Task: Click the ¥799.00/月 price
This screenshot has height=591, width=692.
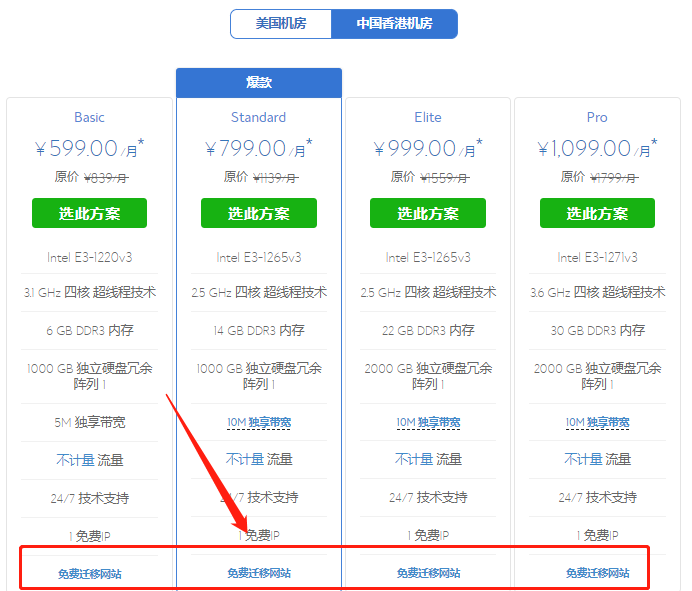Action: tap(259, 148)
